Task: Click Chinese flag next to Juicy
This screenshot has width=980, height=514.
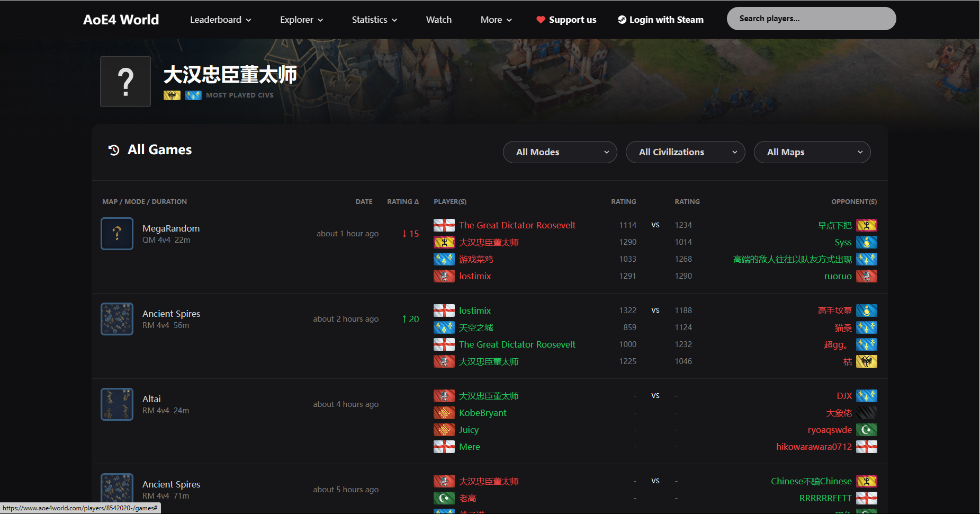Action: [444, 430]
